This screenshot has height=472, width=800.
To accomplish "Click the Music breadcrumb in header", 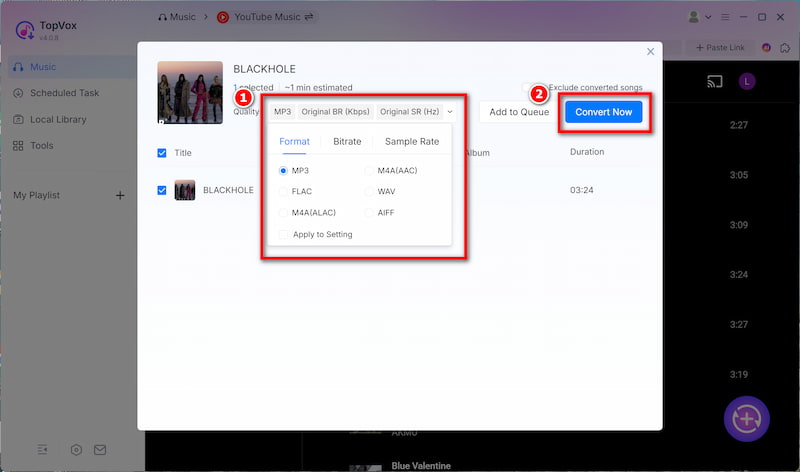I will (x=177, y=17).
